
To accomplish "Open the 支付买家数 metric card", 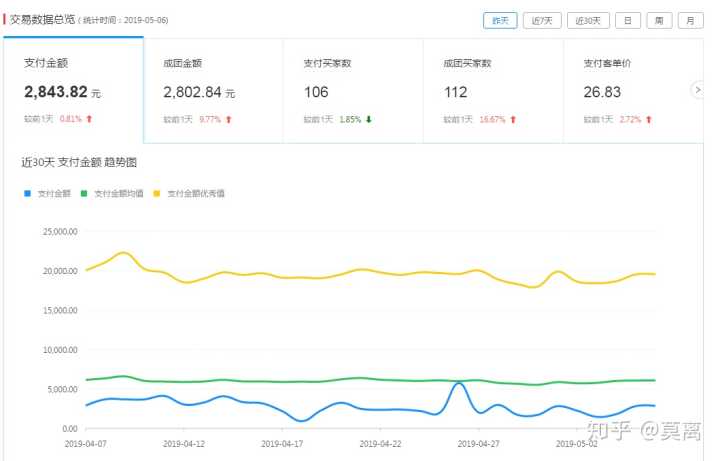I will (353, 90).
